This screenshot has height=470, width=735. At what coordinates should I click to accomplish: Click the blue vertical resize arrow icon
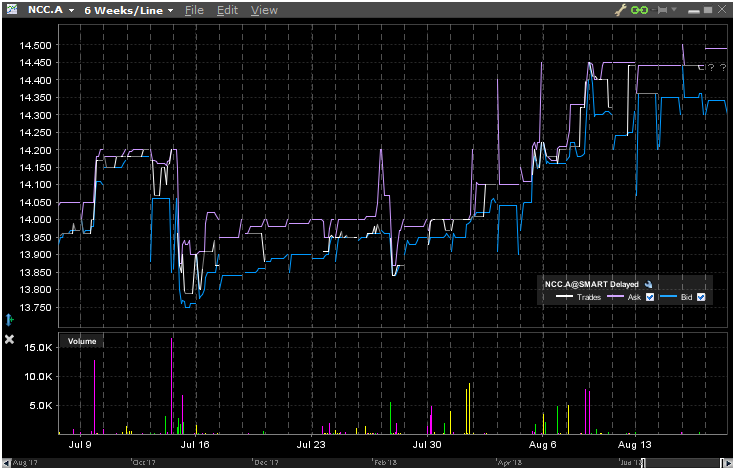[8, 320]
